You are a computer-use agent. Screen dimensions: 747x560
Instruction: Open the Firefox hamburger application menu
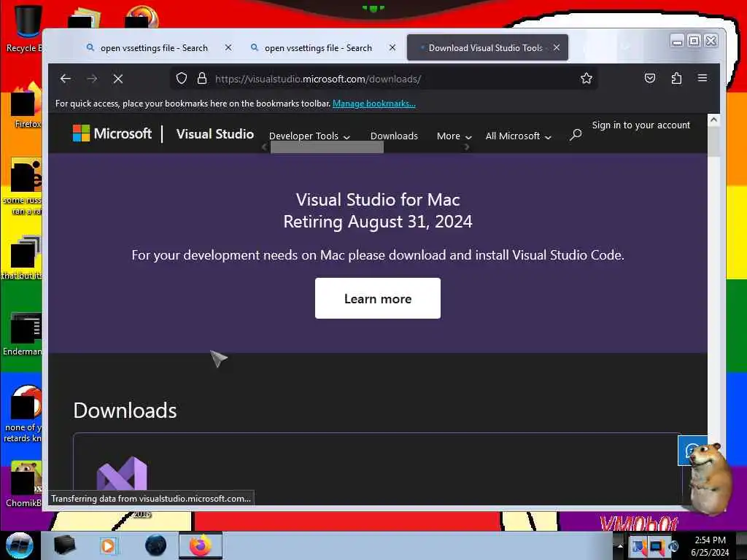coord(703,78)
